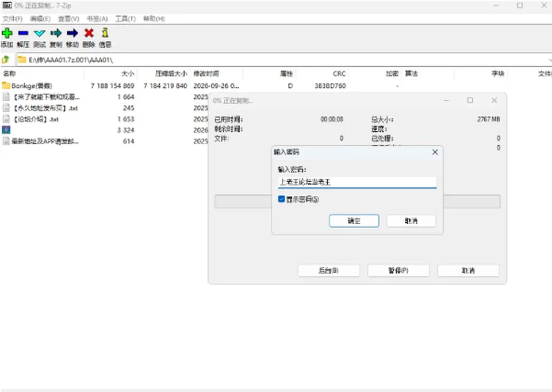
Task: Sort by the 压缩后大小 column header
Action: tap(171, 74)
